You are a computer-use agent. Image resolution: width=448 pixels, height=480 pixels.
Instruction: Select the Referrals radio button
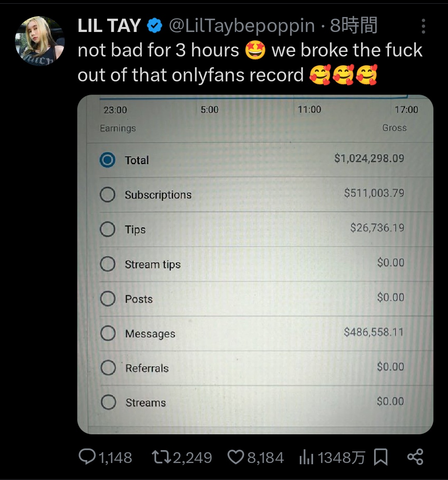[x=108, y=367]
